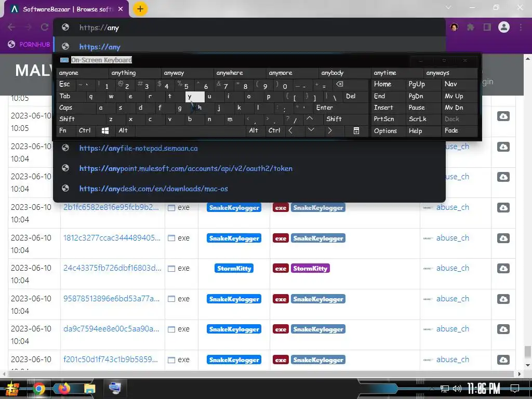
Task: Open a new tab with plus button
Action: click(x=140, y=9)
